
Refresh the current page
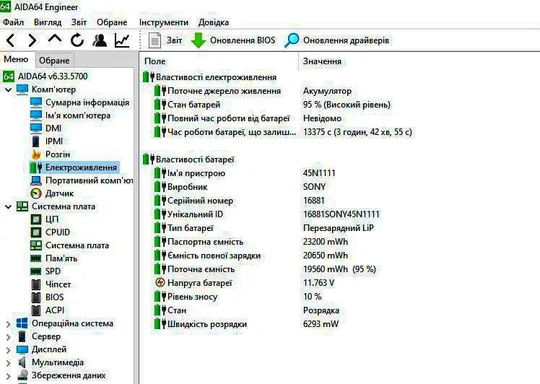[x=77, y=40]
